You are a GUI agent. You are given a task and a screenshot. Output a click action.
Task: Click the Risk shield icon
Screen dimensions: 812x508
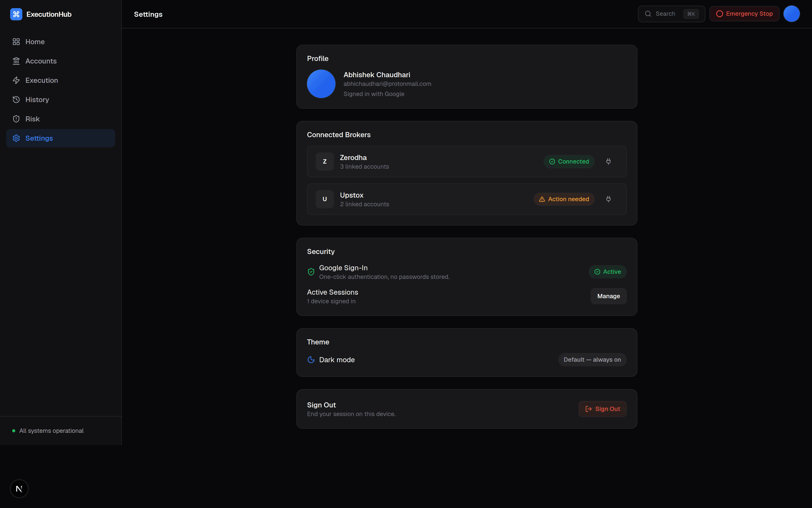(16, 119)
